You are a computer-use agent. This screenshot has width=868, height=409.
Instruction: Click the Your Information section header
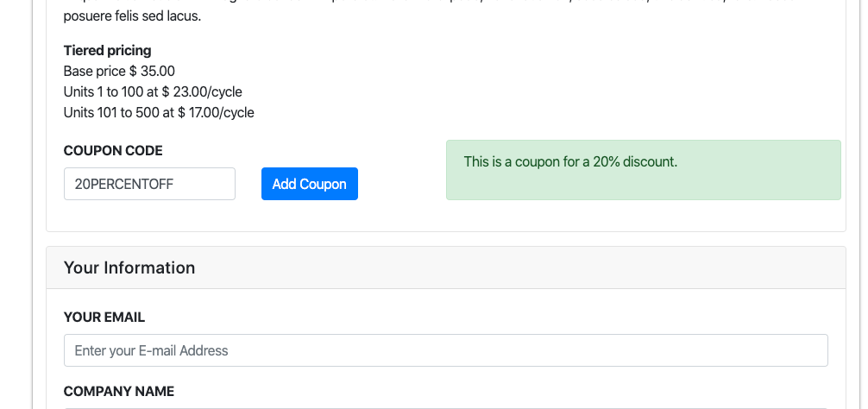click(x=445, y=267)
